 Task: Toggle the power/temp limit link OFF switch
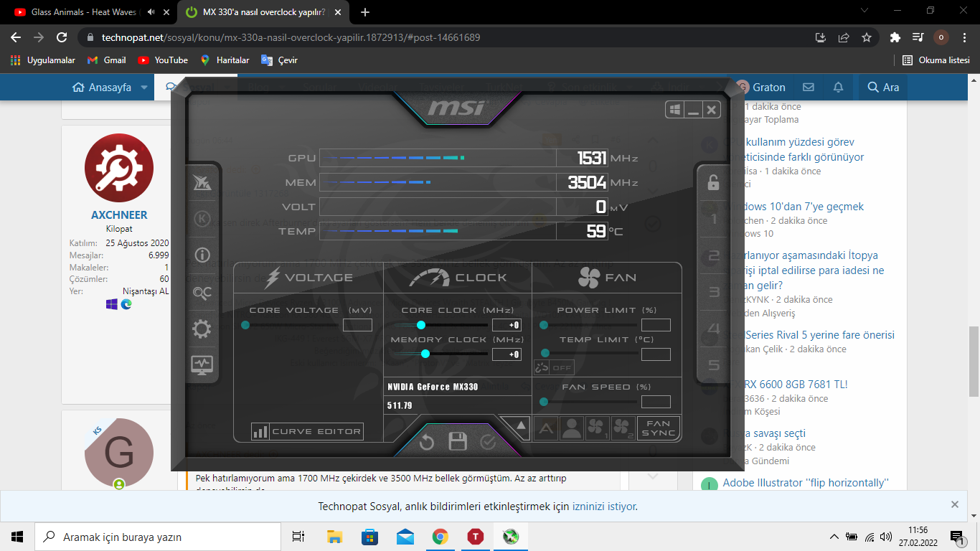554,368
